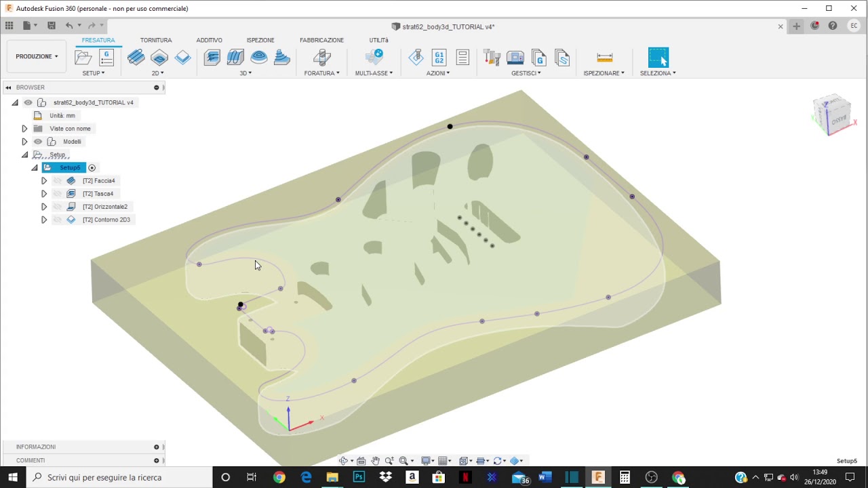Click the Job Status clock icon

coord(815,26)
